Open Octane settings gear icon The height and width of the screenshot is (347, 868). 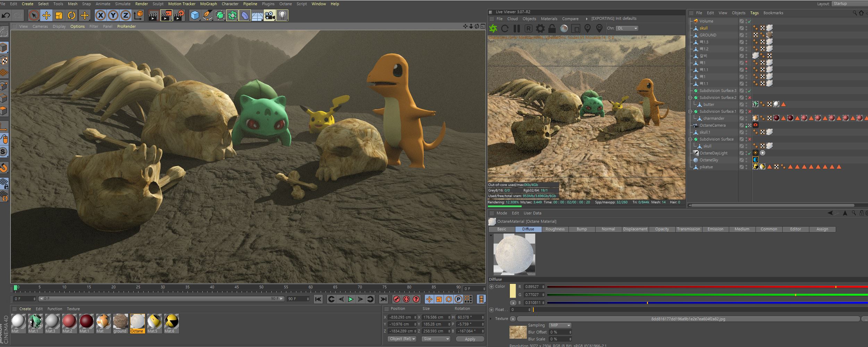[540, 28]
